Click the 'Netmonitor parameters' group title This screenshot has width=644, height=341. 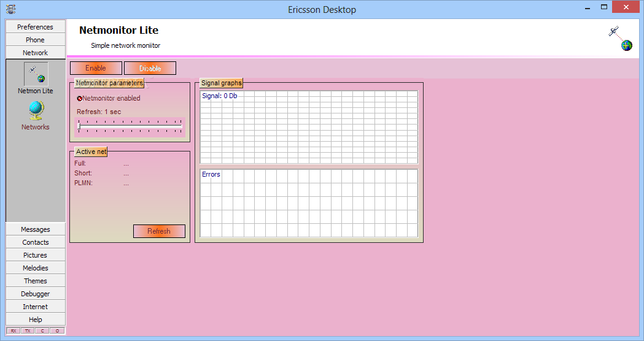point(109,83)
